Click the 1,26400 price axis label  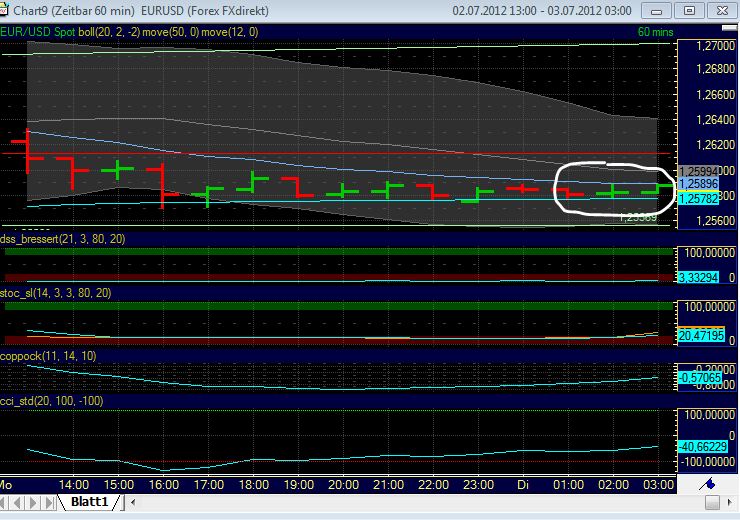tap(715, 119)
